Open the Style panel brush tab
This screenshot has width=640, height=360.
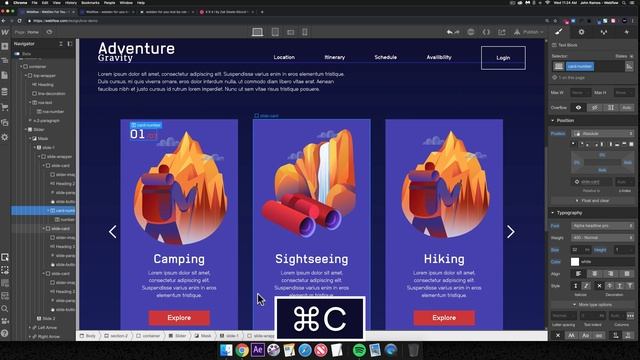(559, 32)
